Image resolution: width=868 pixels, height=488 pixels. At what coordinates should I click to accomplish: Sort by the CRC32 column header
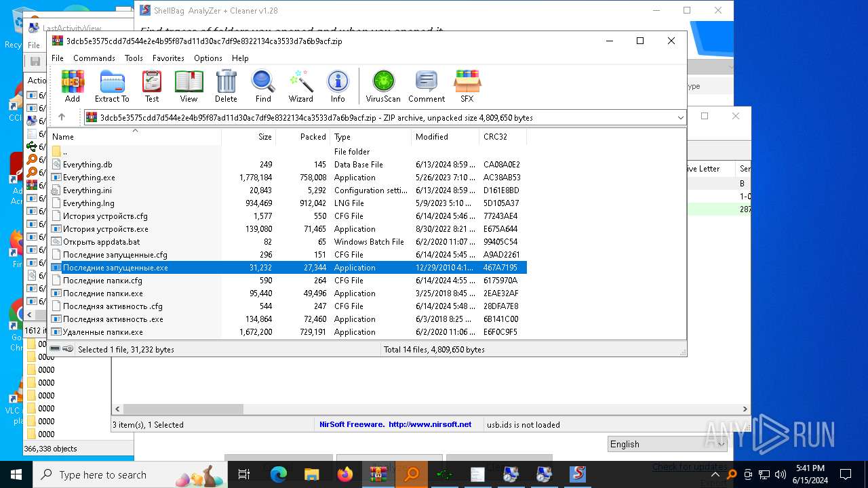coord(502,136)
